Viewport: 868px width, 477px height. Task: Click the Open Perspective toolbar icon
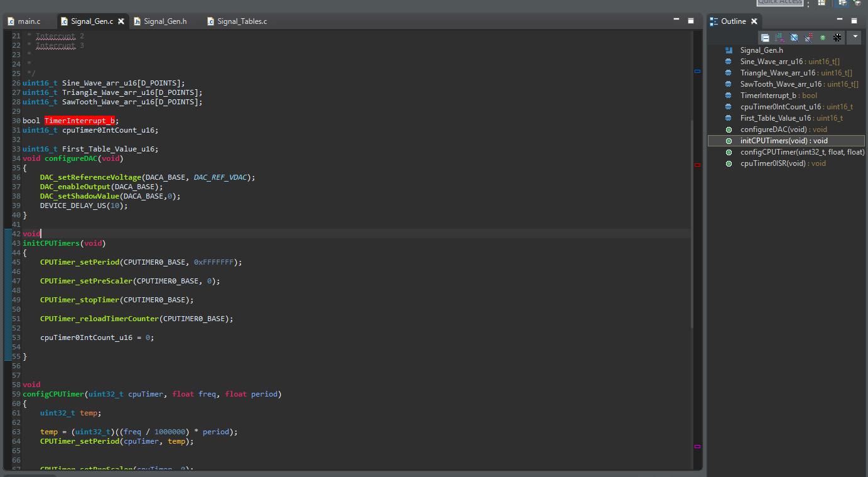click(x=822, y=3)
